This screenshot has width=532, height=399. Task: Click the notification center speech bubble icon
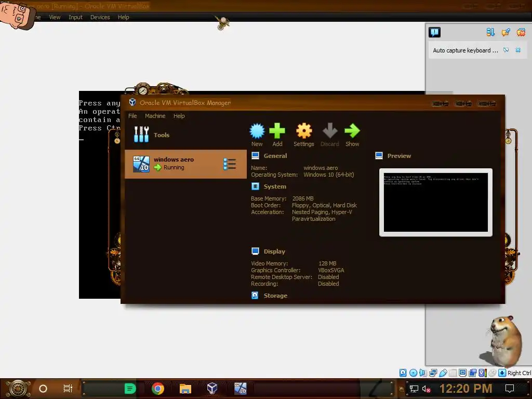click(x=434, y=32)
